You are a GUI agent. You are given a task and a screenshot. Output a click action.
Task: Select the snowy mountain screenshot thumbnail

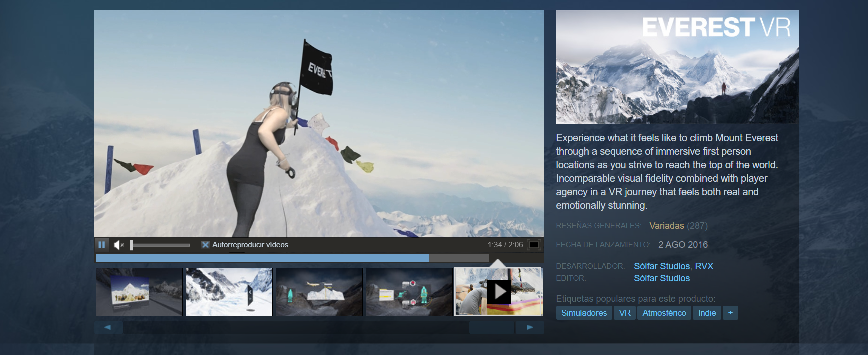tap(229, 292)
